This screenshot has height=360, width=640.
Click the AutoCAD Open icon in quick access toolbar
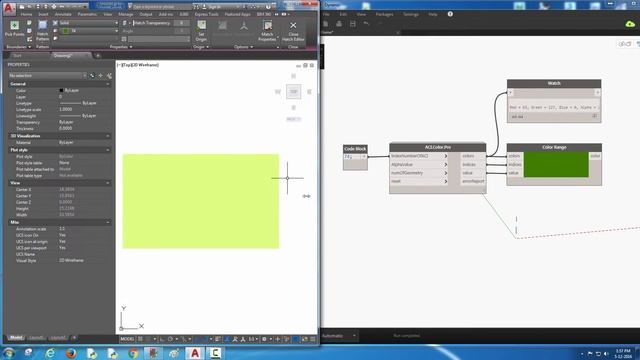click(x=30, y=7)
